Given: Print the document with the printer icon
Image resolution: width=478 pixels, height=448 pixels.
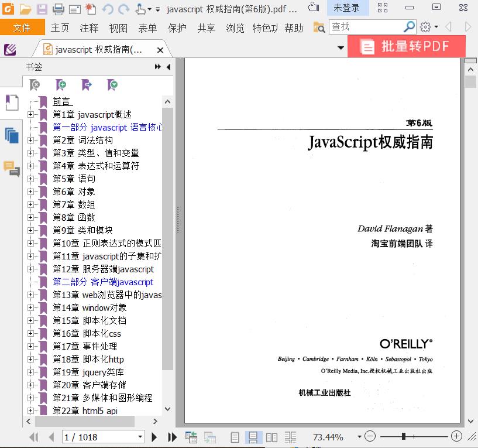Looking at the screenshot, I should [x=59, y=9].
